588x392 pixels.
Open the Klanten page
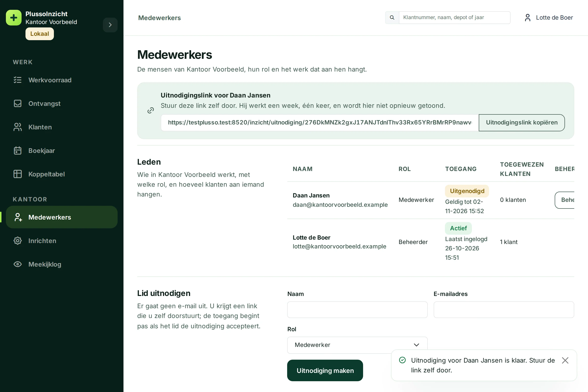tap(62, 127)
